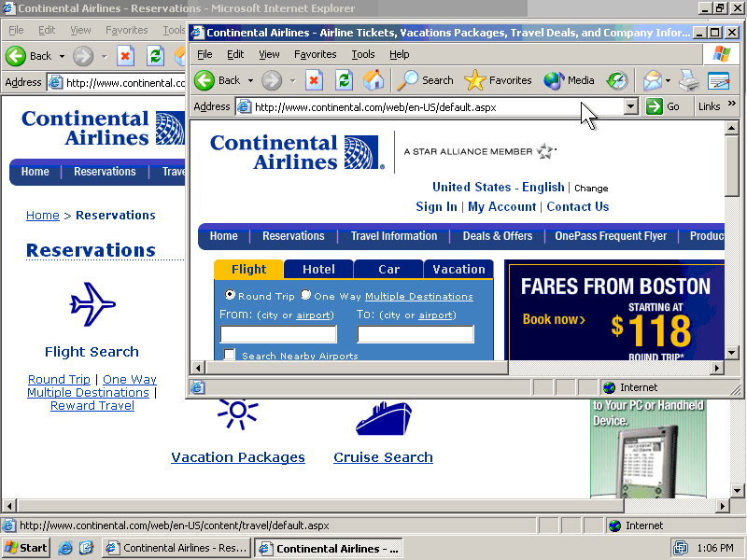
Task: Open Back history dropdown in rear window
Action: 62,56
